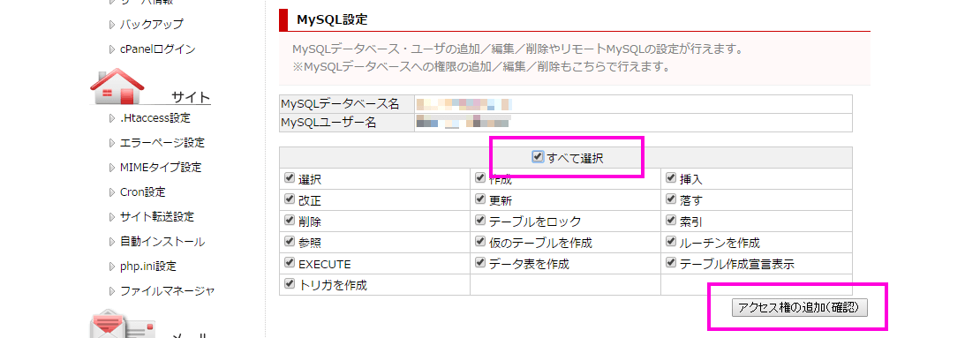Viewport: 980px width, 338px height.
Task: Uncheck the 挿入 privilege checkbox
Action: point(671,178)
